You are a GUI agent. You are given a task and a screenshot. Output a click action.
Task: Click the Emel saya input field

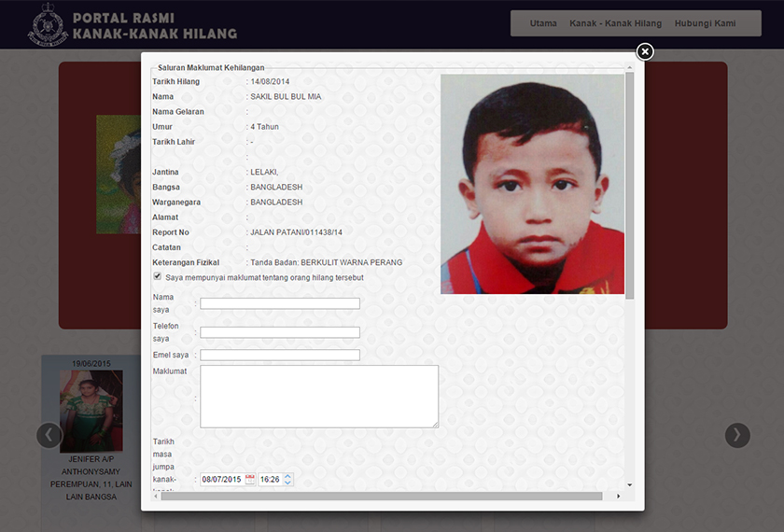280,355
